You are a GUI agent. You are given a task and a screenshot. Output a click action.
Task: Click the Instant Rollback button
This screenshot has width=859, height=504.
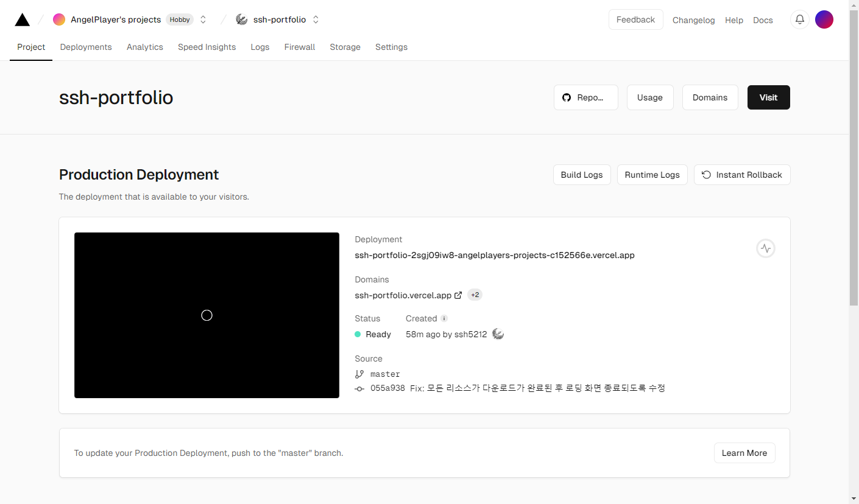pyautogui.click(x=742, y=175)
